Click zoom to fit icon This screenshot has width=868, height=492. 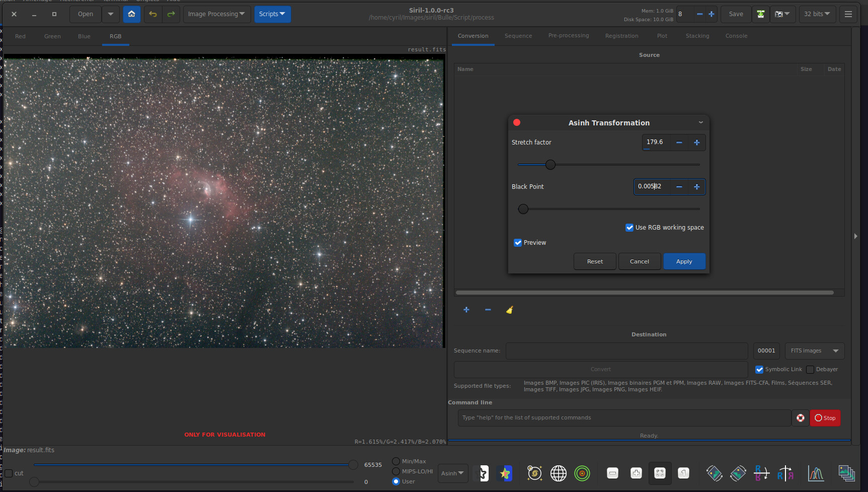click(x=660, y=473)
